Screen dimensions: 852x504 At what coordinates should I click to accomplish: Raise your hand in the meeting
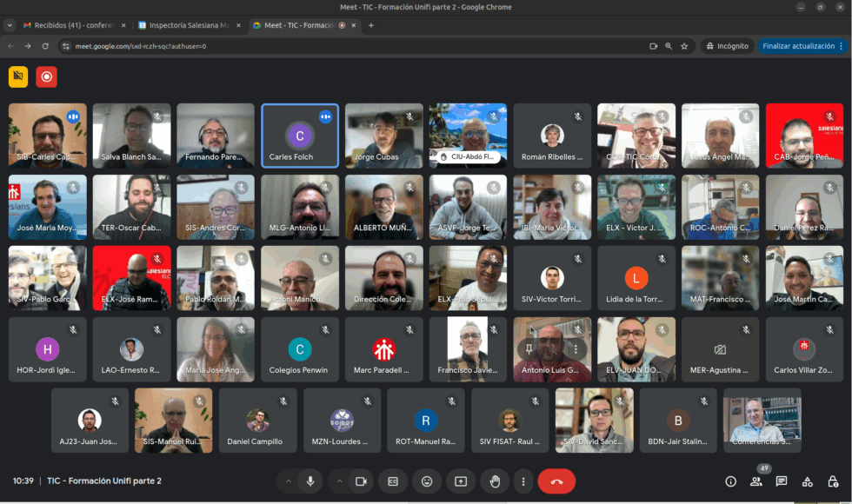coord(495,481)
